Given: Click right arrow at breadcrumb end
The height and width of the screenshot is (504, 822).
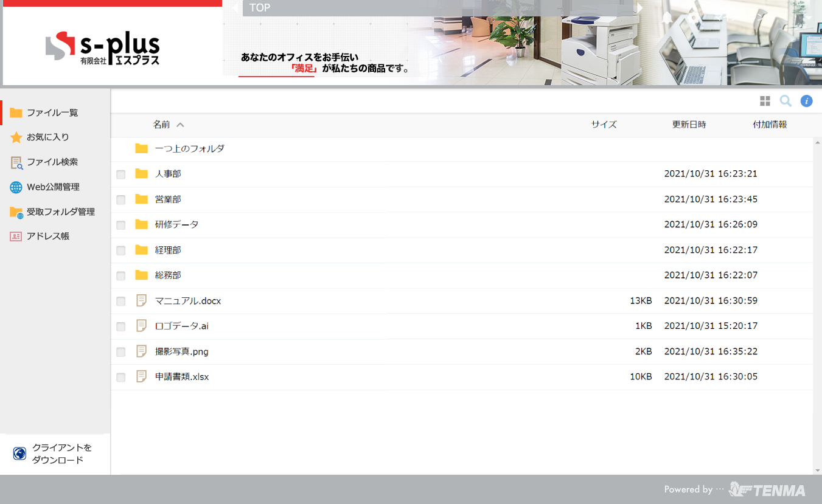Looking at the screenshot, I should point(639,8).
